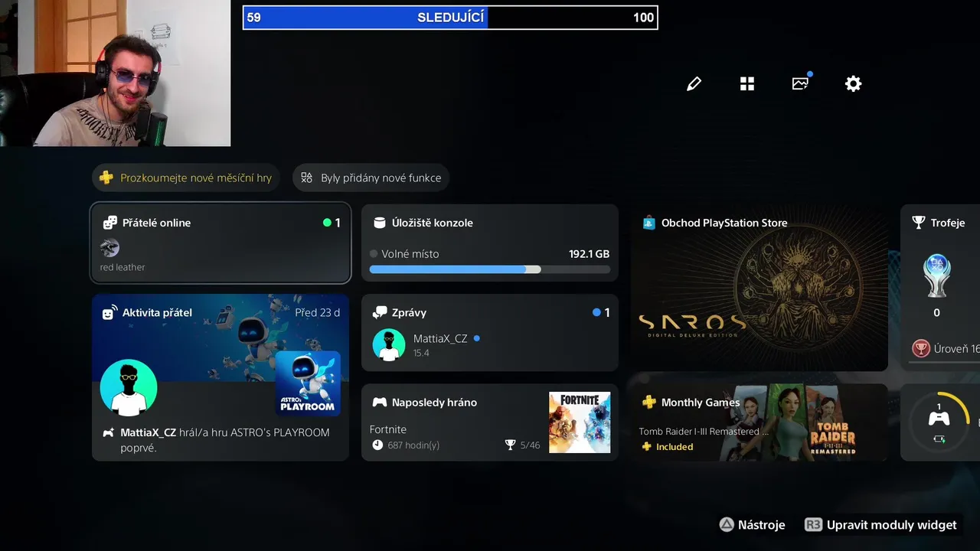Click the controller status widget with yellow ring
The image size is (980, 551).
coord(940,422)
